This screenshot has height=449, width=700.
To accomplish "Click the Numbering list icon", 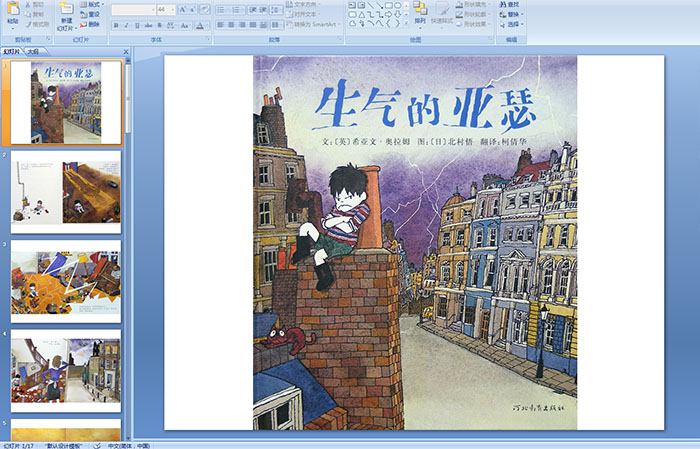I will 238,9.
